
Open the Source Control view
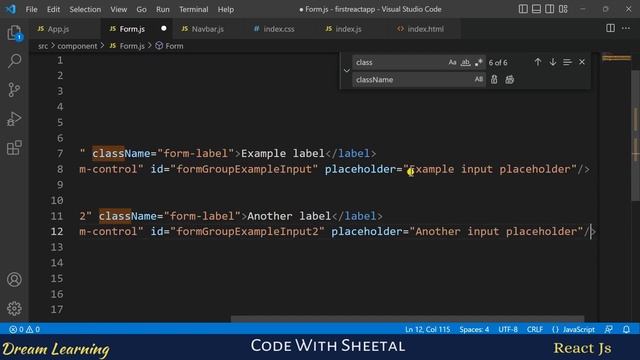click(14, 90)
